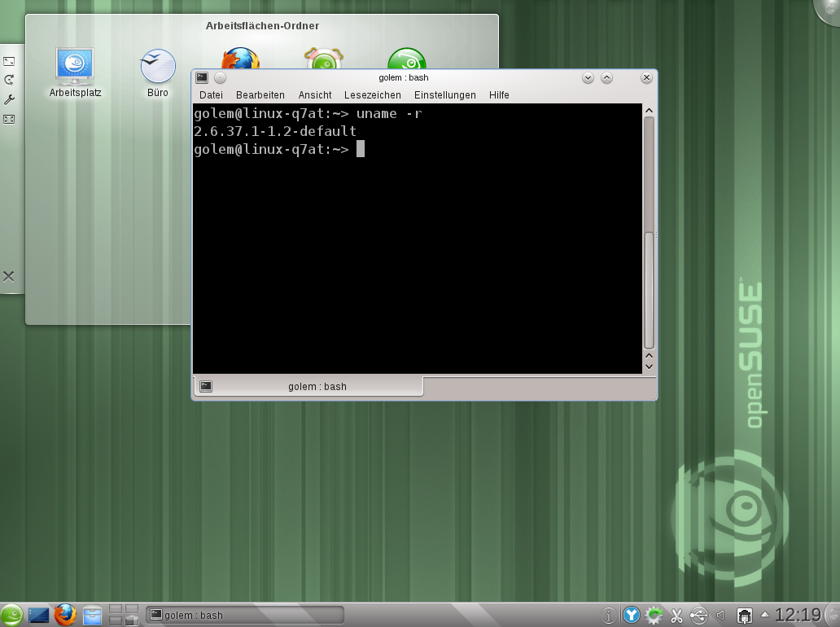Click the network icon in the system tray
Image resolution: width=840 pixels, height=627 pixels.
743,615
